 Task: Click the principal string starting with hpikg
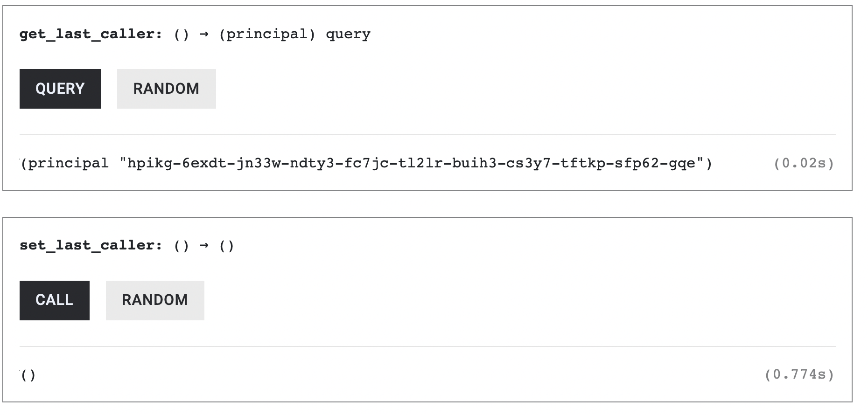click(x=415, y=163)
